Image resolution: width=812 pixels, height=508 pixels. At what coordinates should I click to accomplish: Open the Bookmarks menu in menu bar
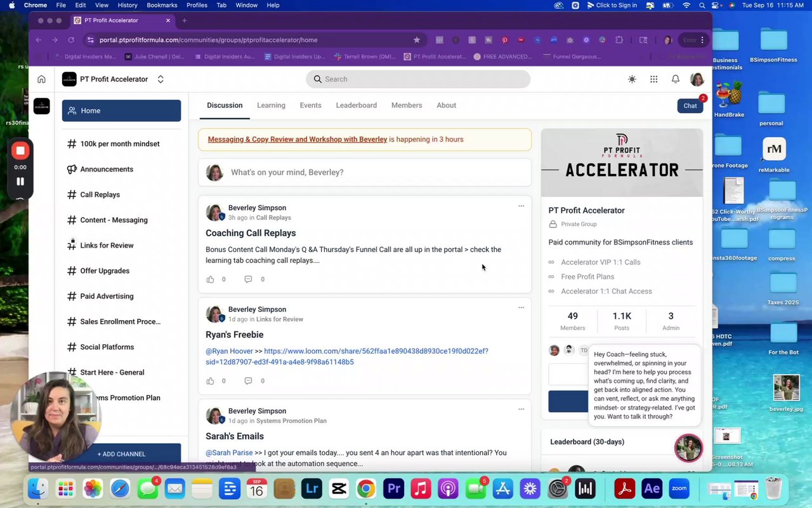click(x=162, y=5)
